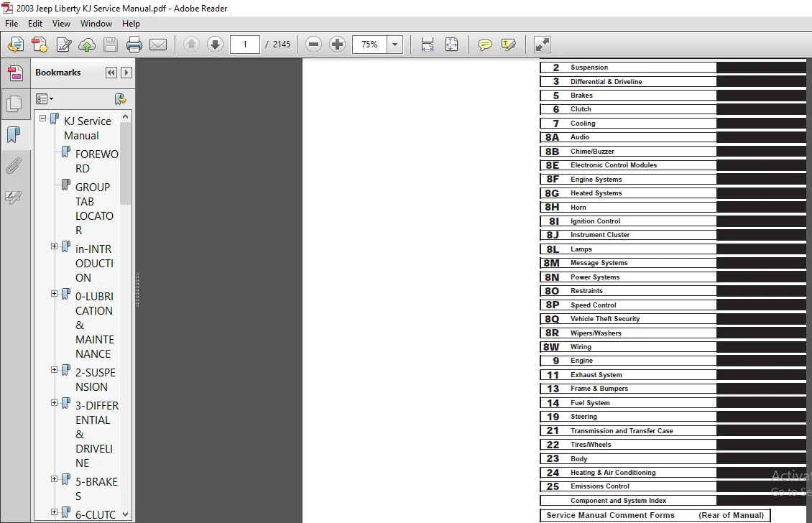The height and width of the screenshot is (523, 812).
Task: Select the KJ Service Manual root bookmark
Action: click(x=88, y=129)
